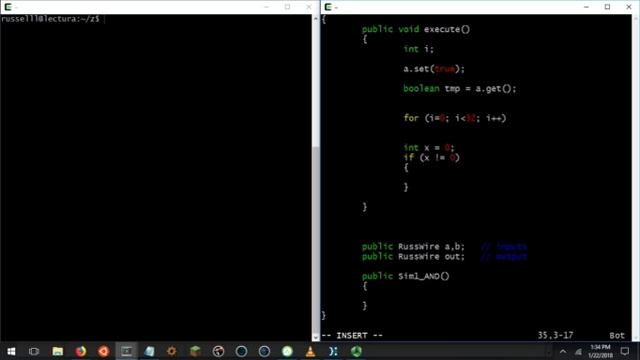The height and width of the screenshot is (360, 640).
Task: Click the '35,3-17' cursor position indicator
Action: click(555, 336)
